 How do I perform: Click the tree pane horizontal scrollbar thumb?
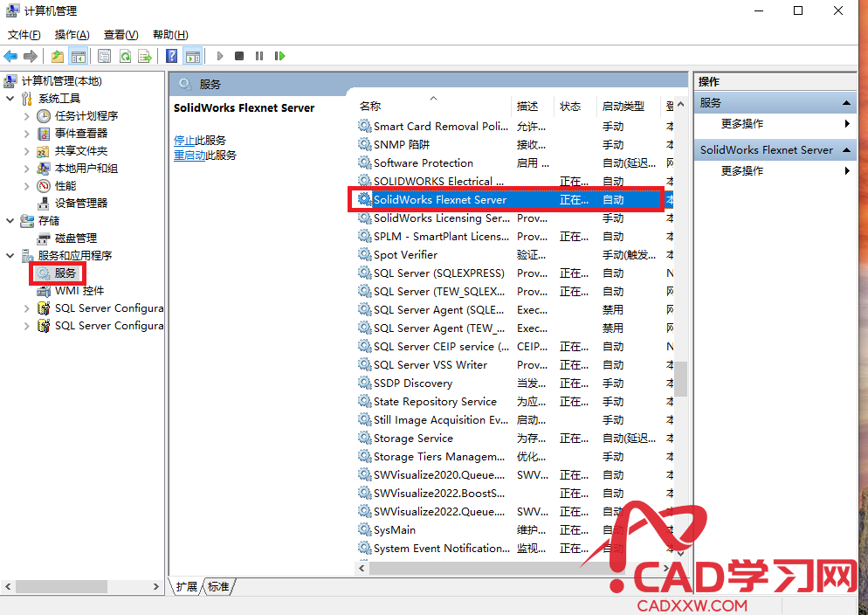point(61,586)
